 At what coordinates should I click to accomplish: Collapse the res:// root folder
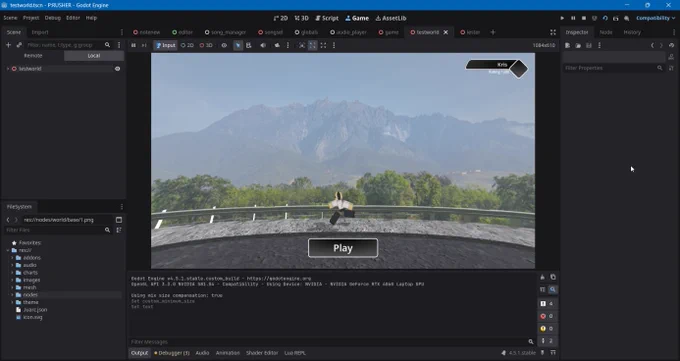8,250
